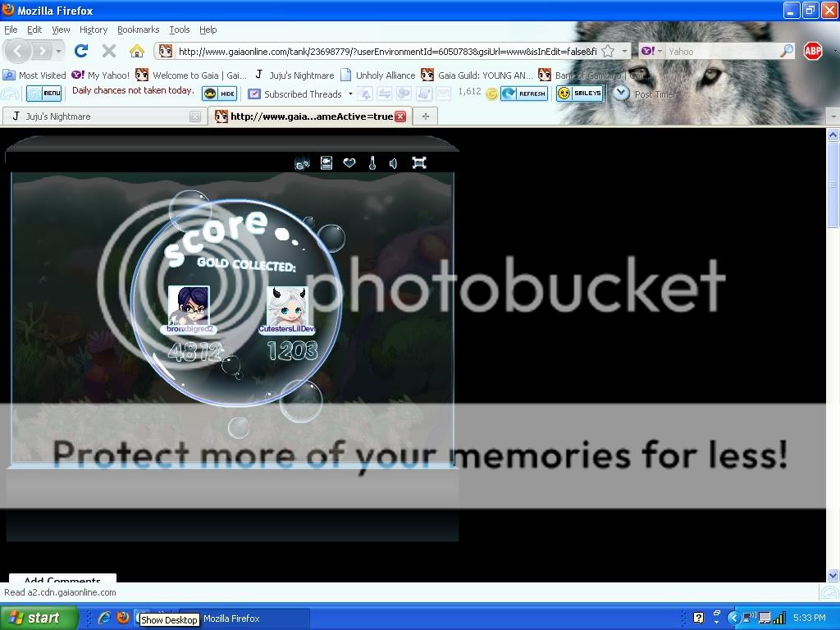Click Show Desktop in the taskbar
This screenshot has width=840, height=630.
click(168, 619)
